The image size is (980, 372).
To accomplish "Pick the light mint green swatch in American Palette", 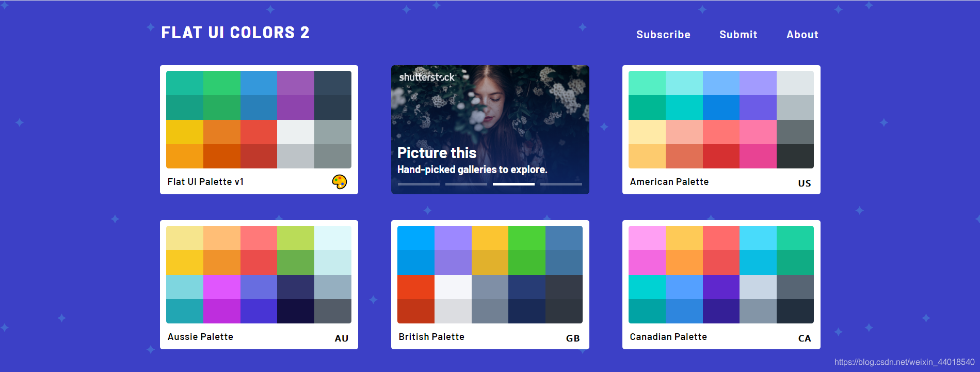I will 647,83.
